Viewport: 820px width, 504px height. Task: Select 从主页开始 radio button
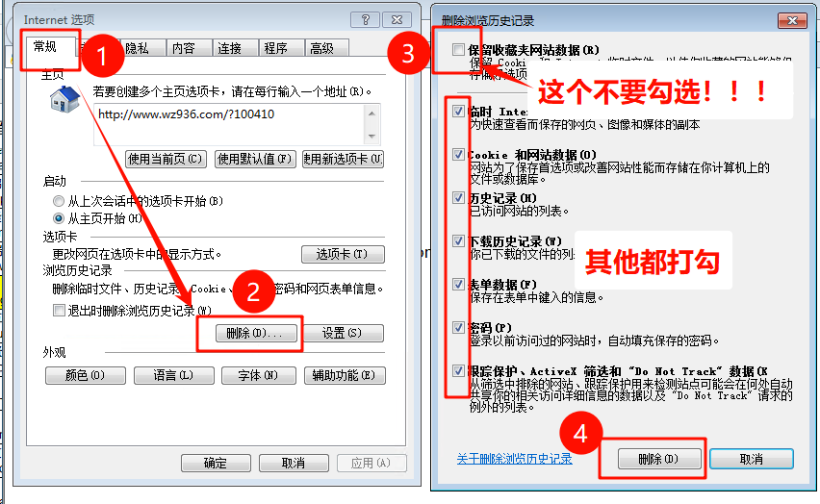[x=60, y=218]
